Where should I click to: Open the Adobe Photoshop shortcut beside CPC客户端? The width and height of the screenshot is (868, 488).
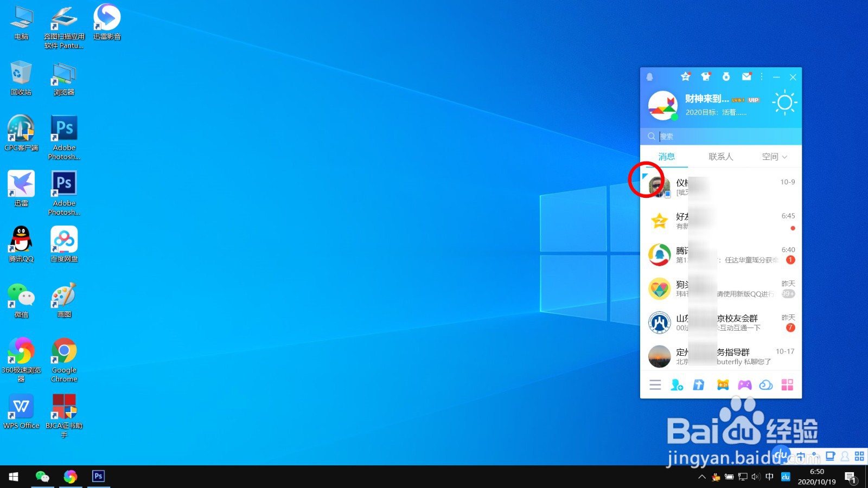click(x=64, y=138)
